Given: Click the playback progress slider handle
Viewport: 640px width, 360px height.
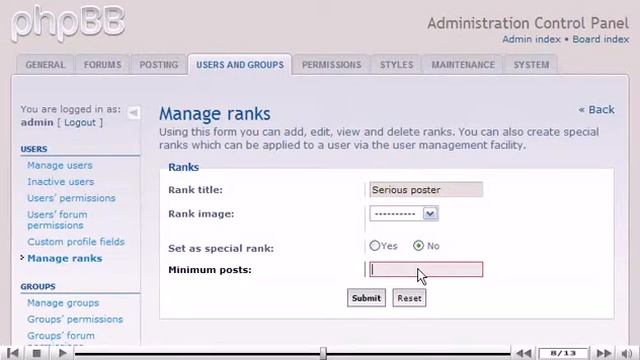Looking at the screenshot, I should click(323, 353).
